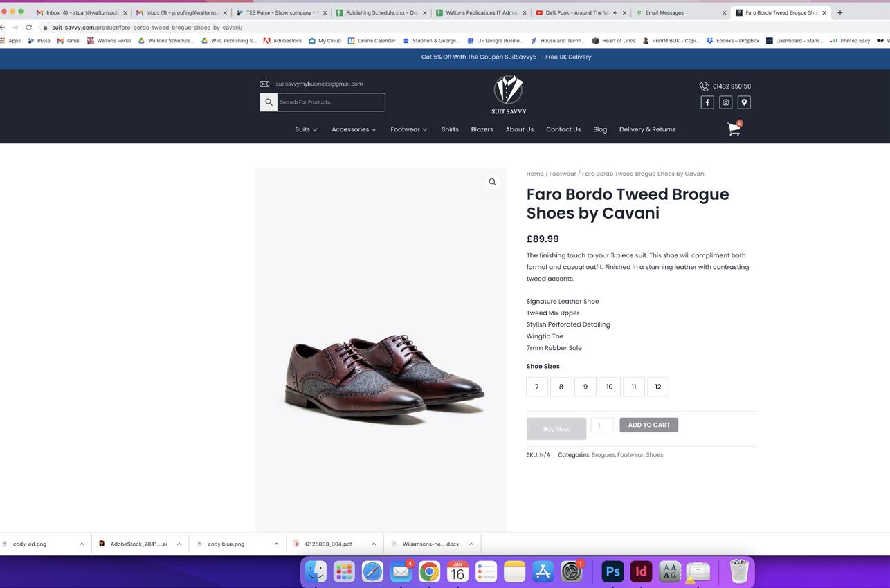Go to Home via breadcrumb
Viewport: 890px width, 588px height.
coord(535,174)
